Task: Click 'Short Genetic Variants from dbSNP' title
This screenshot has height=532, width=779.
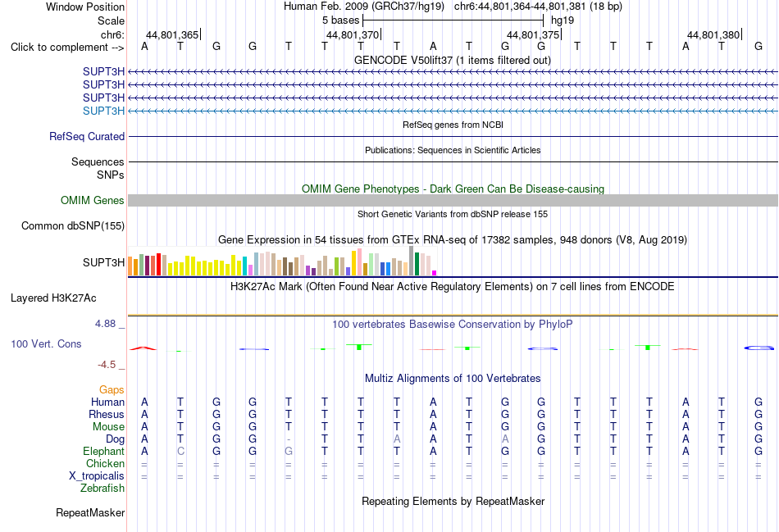Action: click(x=453, y=214)
